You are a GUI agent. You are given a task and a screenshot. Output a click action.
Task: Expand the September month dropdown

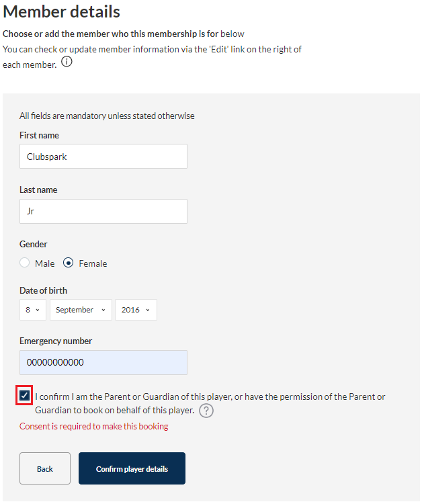tap(81, 310)
